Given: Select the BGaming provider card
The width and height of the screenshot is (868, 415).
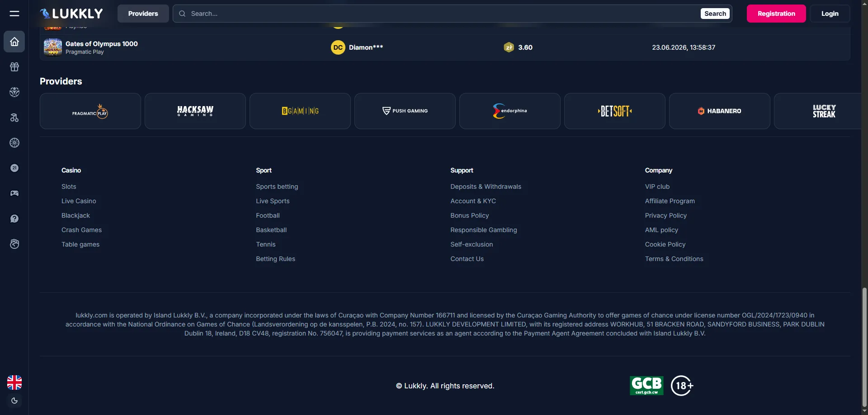Looking at the screenshot, I should (x=300, y=111).
